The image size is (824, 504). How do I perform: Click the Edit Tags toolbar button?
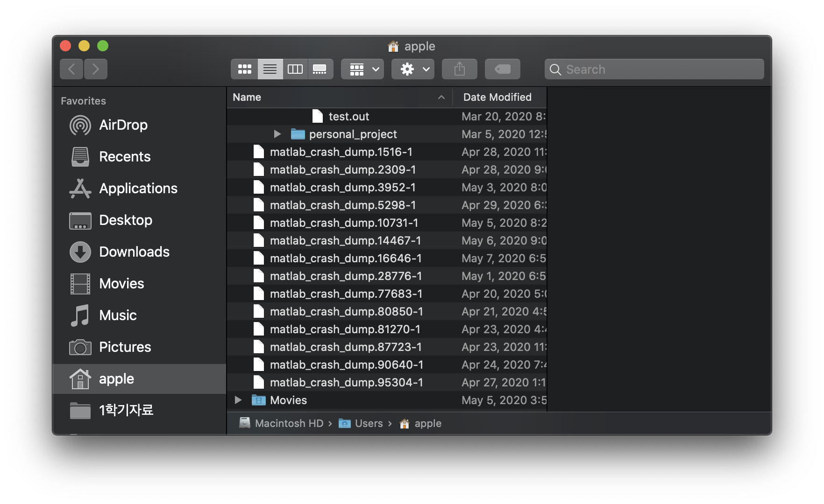[503, 69]
